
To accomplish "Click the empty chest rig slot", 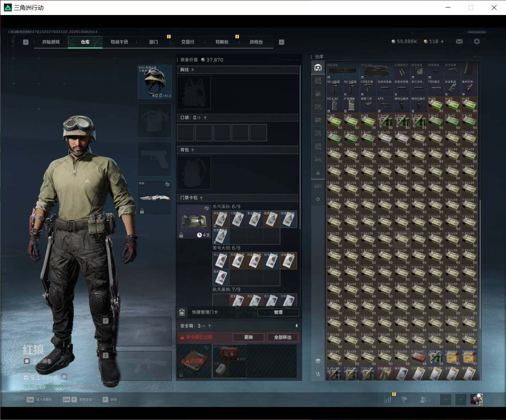I will (194, 92).
